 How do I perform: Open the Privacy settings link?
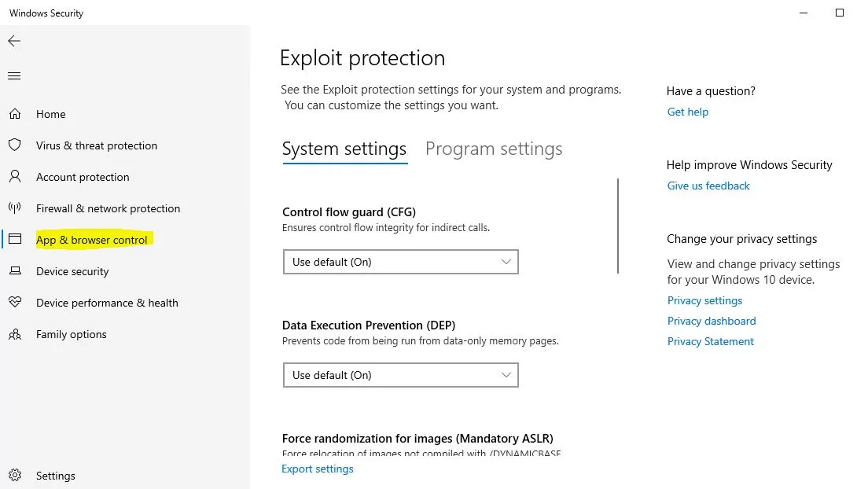coord(704,300)
